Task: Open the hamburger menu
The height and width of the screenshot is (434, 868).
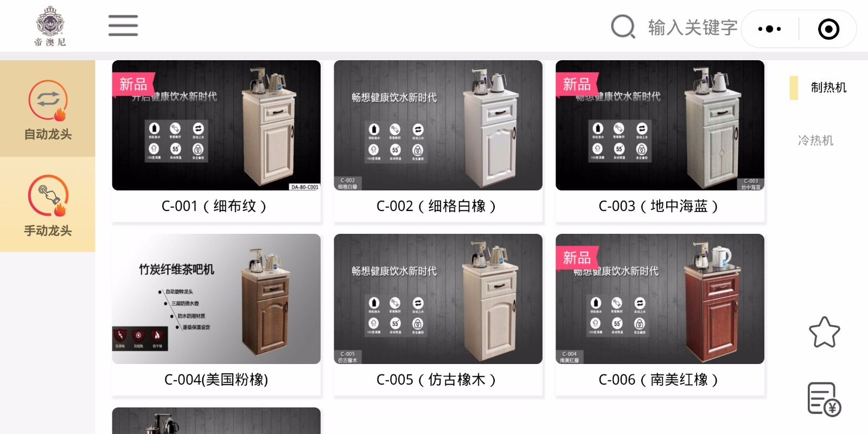Action: point(123,25)
